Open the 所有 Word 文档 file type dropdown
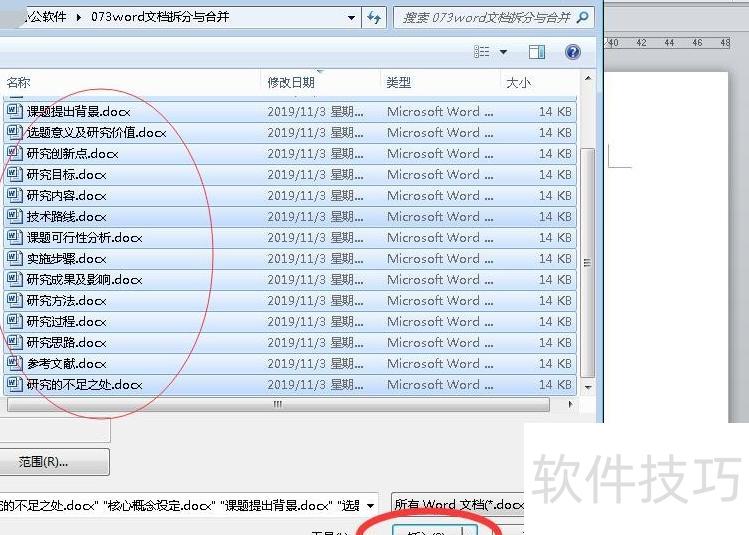The width and height of the screenshot is (749, 535). coord(458,505)
